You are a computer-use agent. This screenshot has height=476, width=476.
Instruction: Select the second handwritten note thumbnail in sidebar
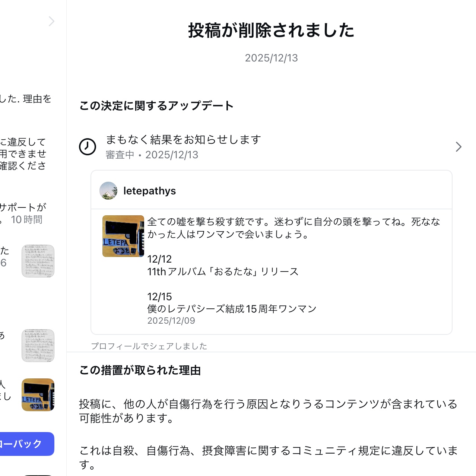(x=38, y=346)
